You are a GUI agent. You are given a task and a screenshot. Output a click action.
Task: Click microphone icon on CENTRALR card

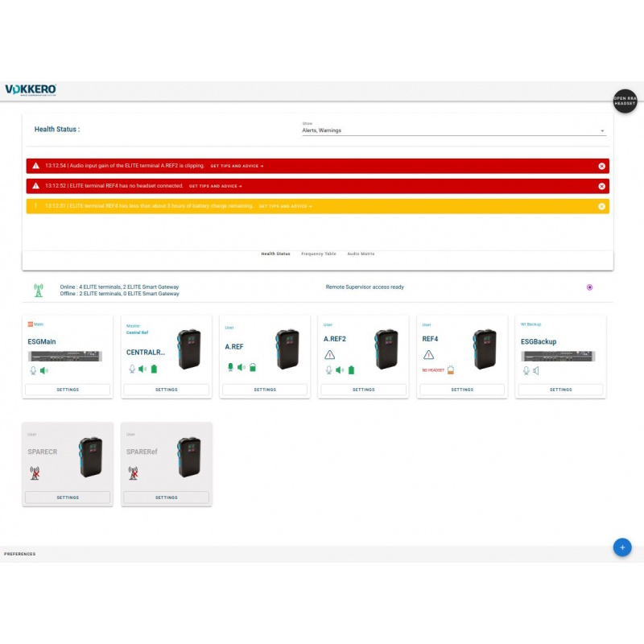click(x=132, y=369)
